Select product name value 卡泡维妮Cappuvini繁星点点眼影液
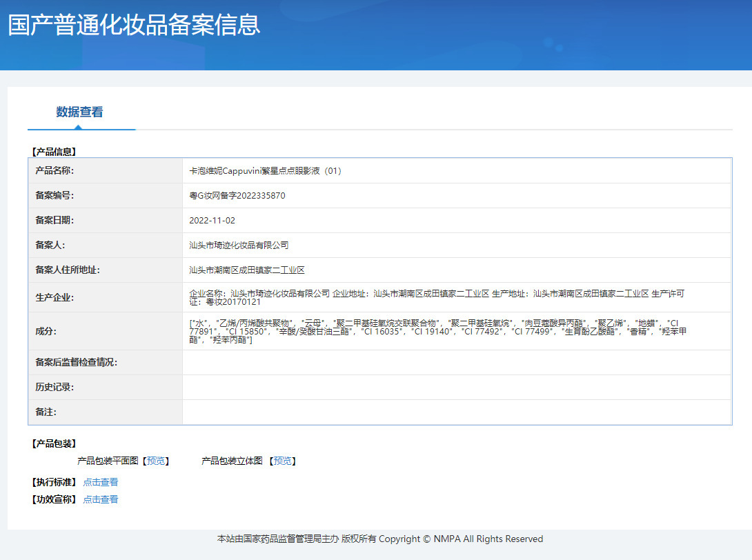 coord(265,170)
